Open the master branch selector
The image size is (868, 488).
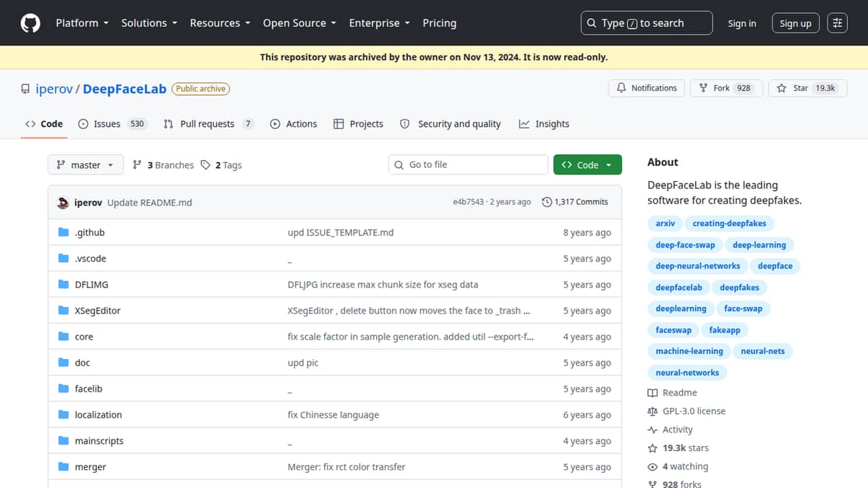pos(85,165)
